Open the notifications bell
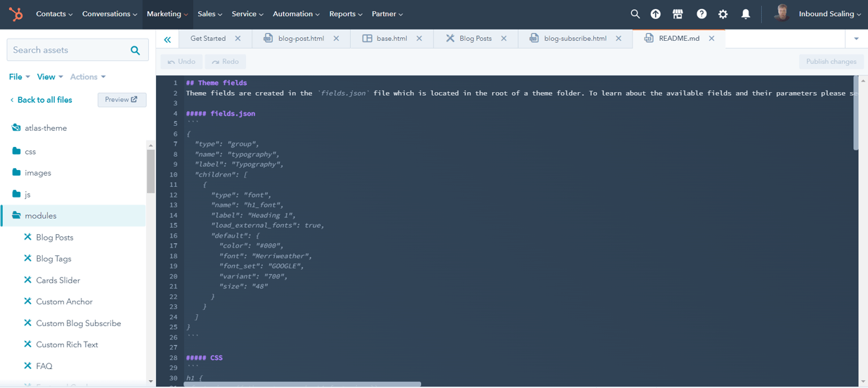868x388 pixels. 746,14
